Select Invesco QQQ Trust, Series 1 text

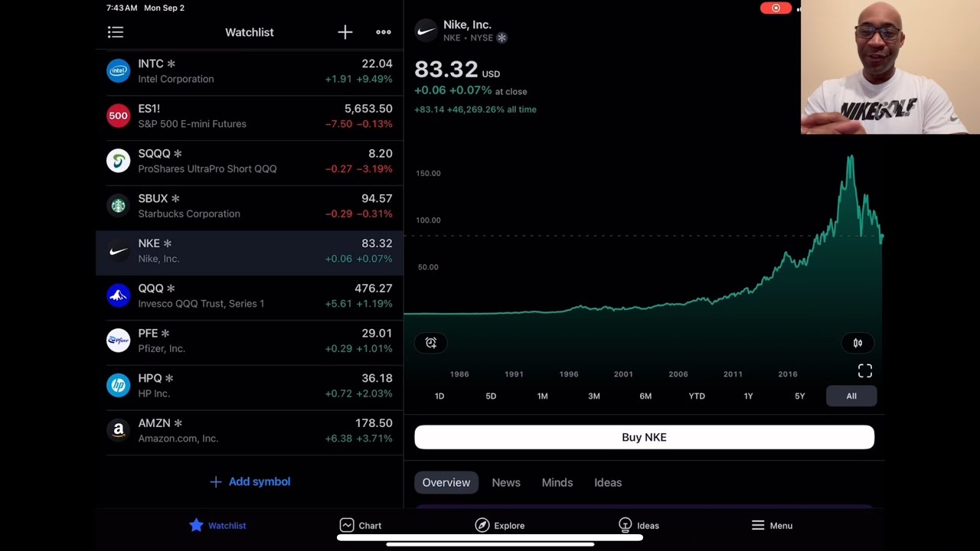tap(201, 304)
